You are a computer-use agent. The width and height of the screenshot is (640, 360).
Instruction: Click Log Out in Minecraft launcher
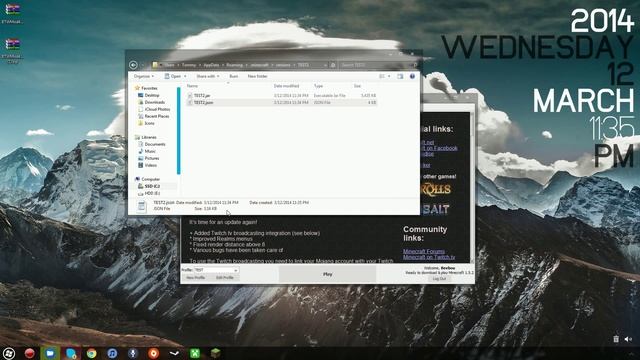coord(439,279)
